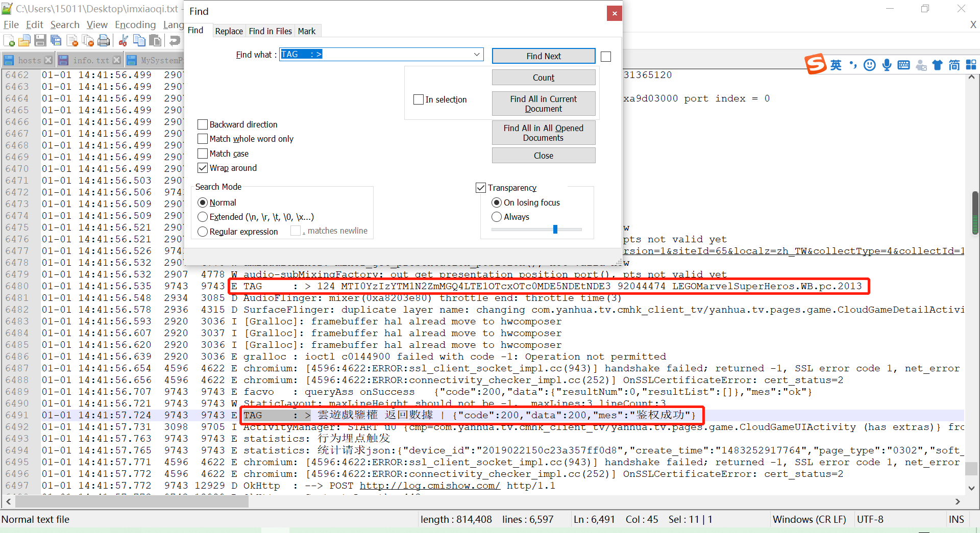Tick the Match case checkbox
The height and width of the screenshot is (533, 980).
point(203,154)
